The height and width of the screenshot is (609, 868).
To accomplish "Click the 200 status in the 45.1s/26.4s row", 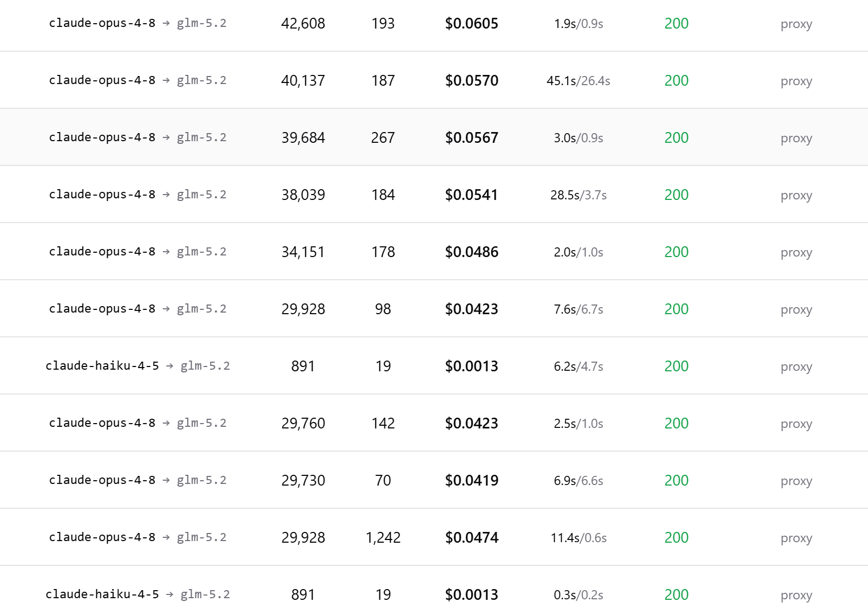I will 677,81.
